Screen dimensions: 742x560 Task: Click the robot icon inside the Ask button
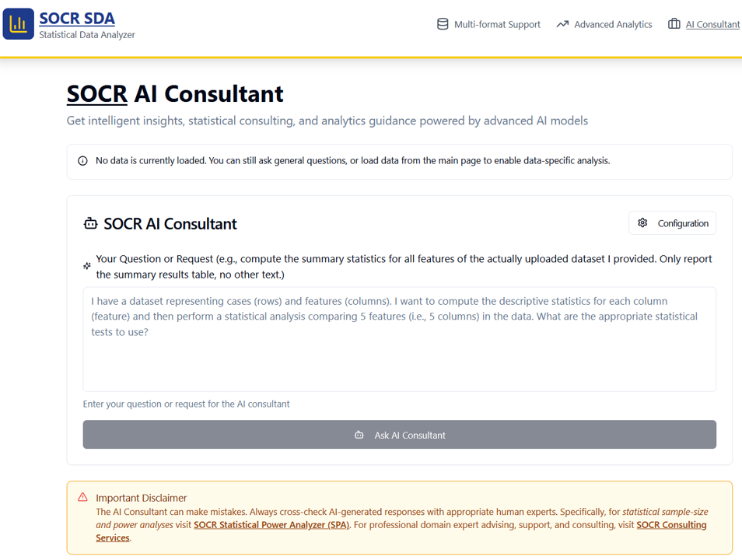tap(359, 434)
